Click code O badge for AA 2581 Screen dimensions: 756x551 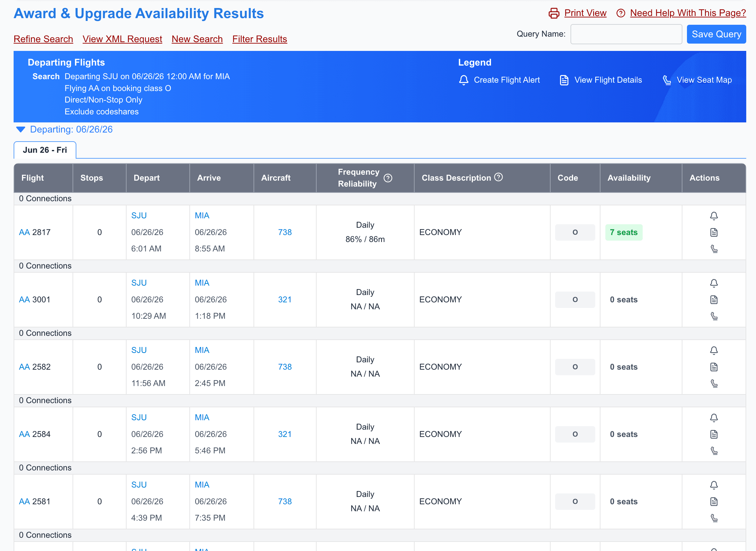pos(575,501)
